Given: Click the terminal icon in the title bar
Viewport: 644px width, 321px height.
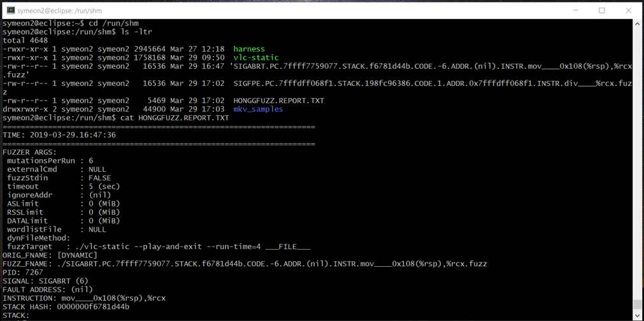Looking at the screenshot, I should (x=11, y=11).
